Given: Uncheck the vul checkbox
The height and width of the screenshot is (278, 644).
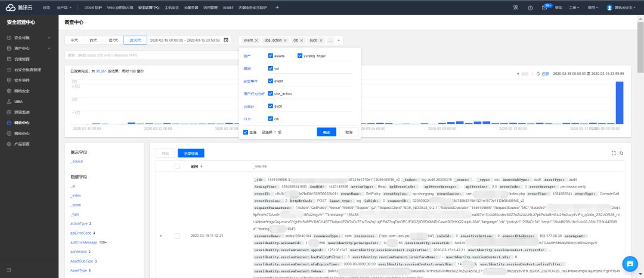Looking at the screenshot, I should pyautogui.click(x=271, y=68).
